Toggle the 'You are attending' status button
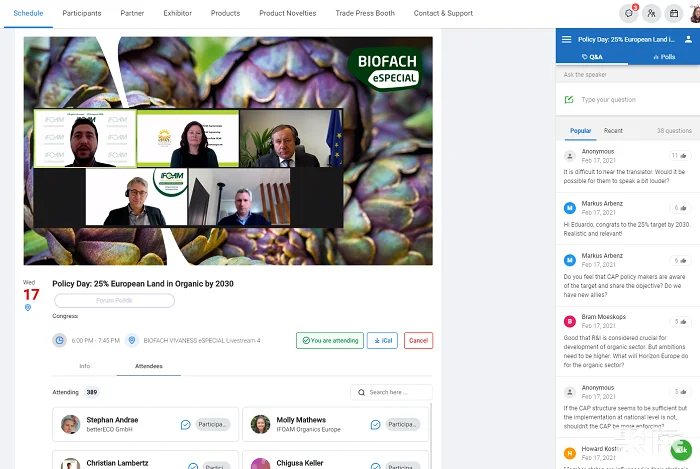 pyautogui.click(x=329, y=340)
